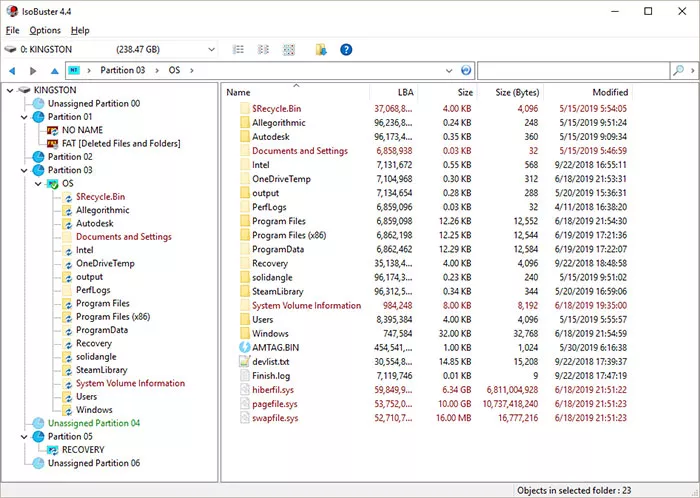Sort by the Modified column header
Image resolution: width=700 pixels, height=498 pixels.
(x=588, y=92)
